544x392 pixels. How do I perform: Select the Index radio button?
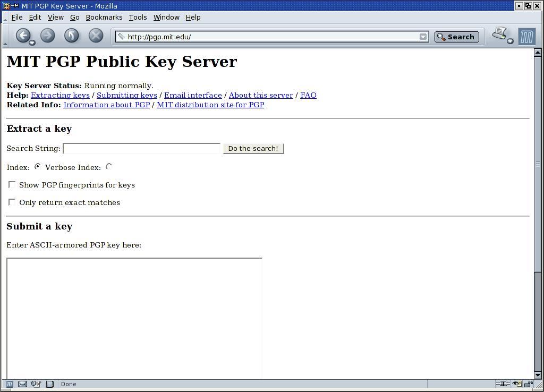click(x=38, y=166)
